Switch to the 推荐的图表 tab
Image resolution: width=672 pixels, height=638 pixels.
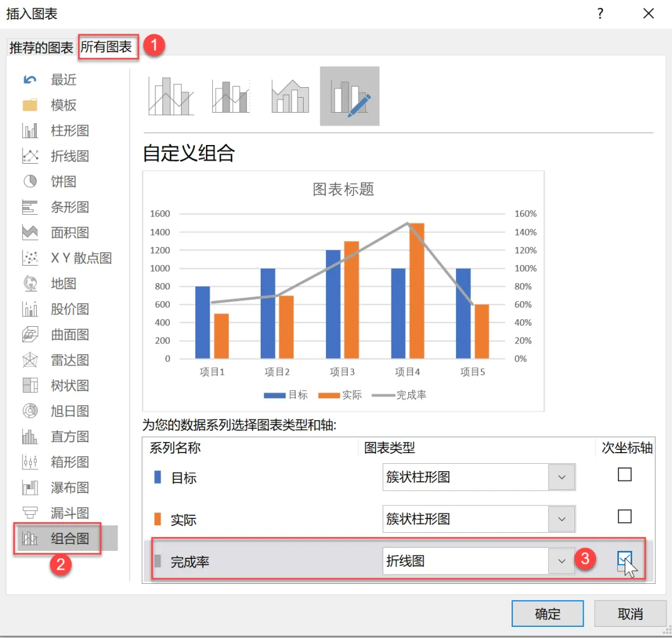(x=41, y=47)
